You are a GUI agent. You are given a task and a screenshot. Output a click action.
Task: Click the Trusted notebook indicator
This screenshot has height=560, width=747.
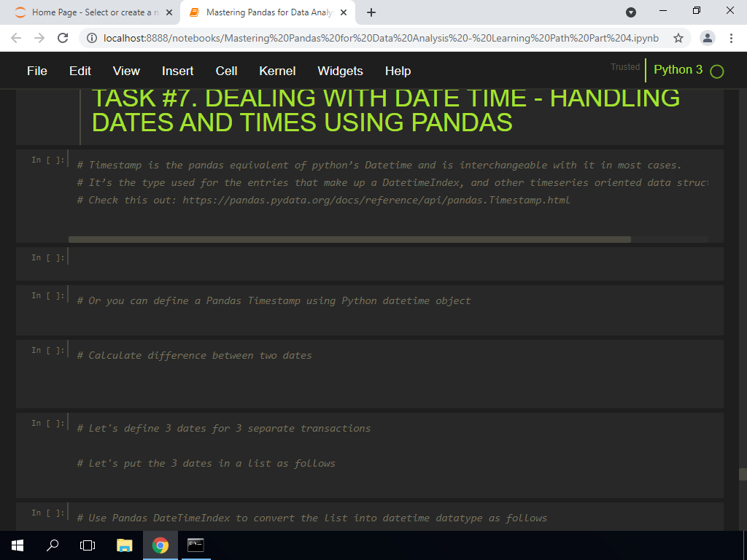point(625,67)
